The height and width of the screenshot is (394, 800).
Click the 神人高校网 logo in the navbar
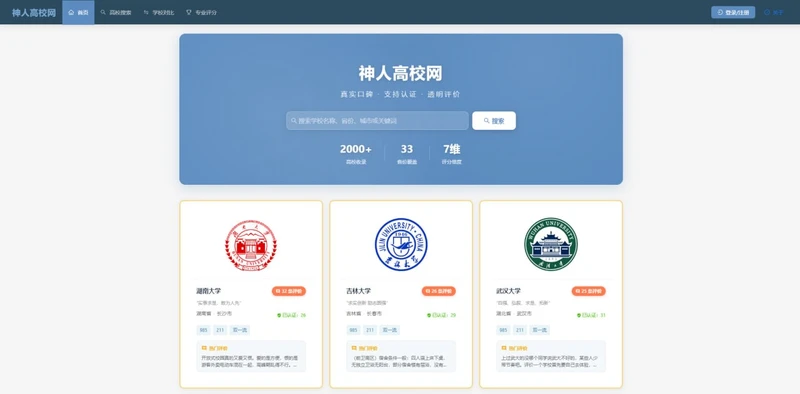(34, 13)
